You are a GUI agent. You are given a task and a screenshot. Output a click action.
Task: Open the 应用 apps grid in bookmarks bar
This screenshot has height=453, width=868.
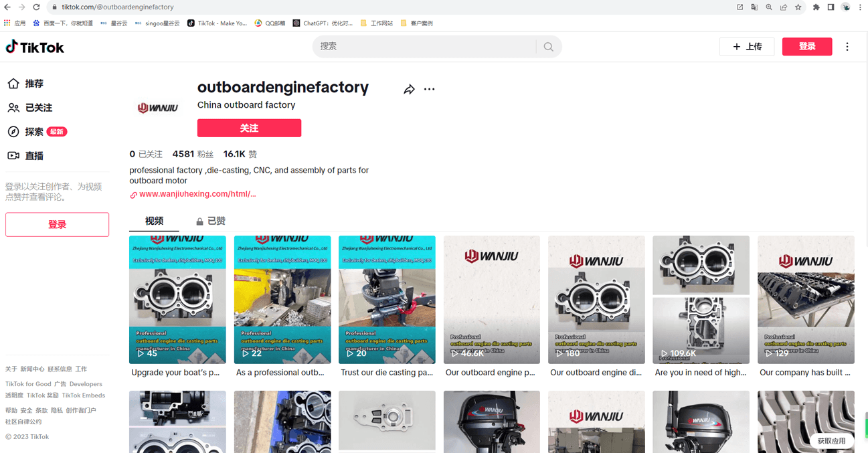pos(15,23)
